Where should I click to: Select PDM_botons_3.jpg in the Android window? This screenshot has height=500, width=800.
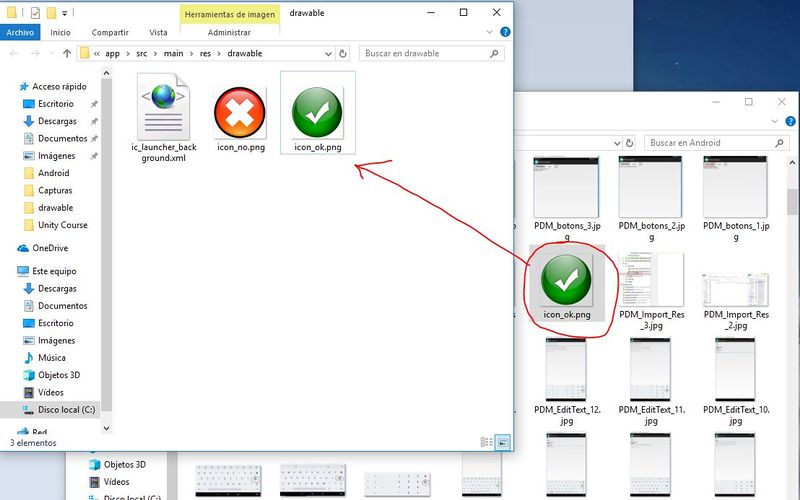[x=566, y=198]
